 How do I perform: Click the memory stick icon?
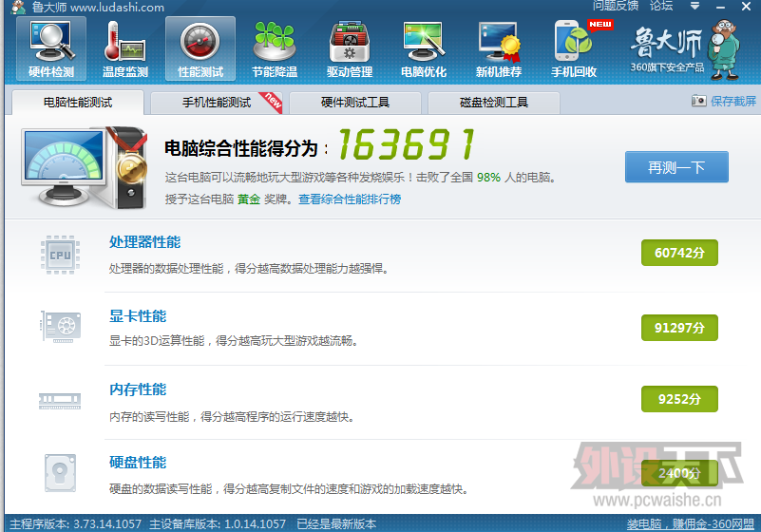[x=60, y=401]
